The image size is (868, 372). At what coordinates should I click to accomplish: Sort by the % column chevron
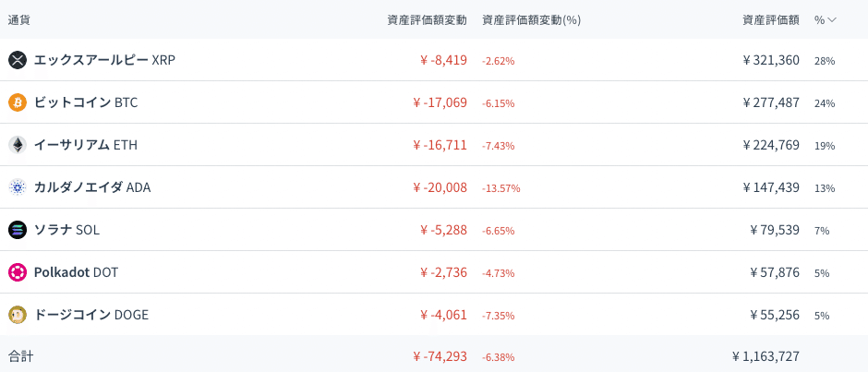[x=832, y=19]
